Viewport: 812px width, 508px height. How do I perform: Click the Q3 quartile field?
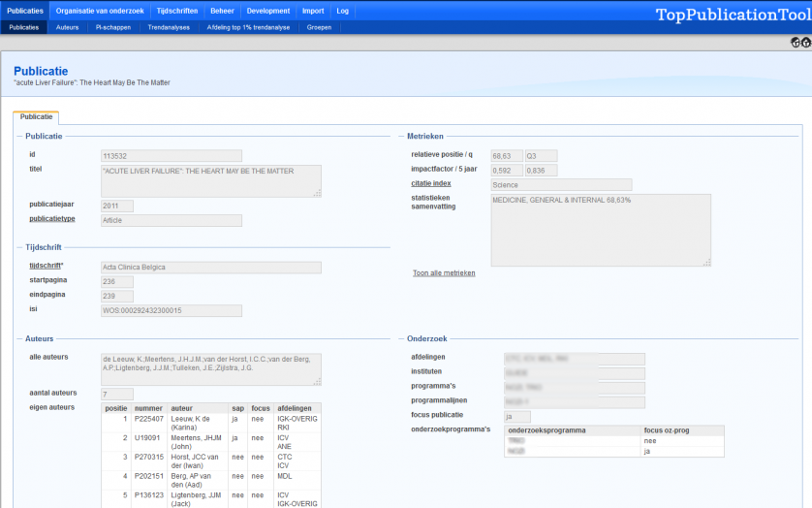[x=541, y=156]
